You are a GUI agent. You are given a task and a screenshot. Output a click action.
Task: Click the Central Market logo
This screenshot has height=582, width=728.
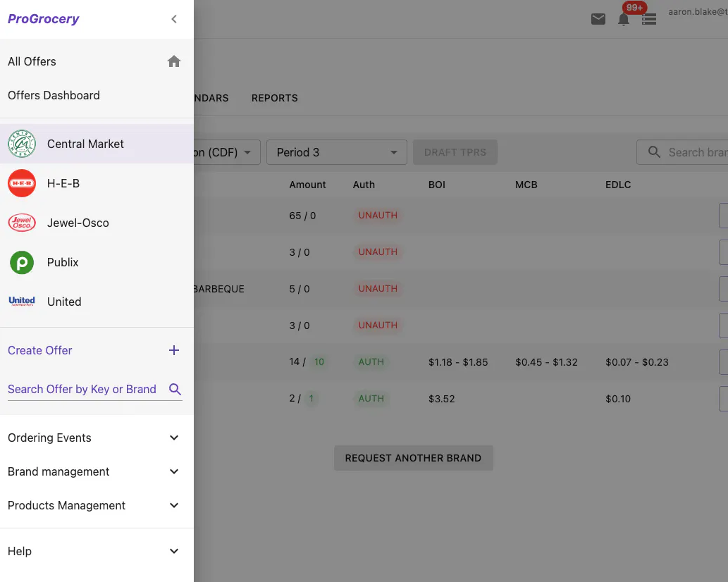click(22, 144)
